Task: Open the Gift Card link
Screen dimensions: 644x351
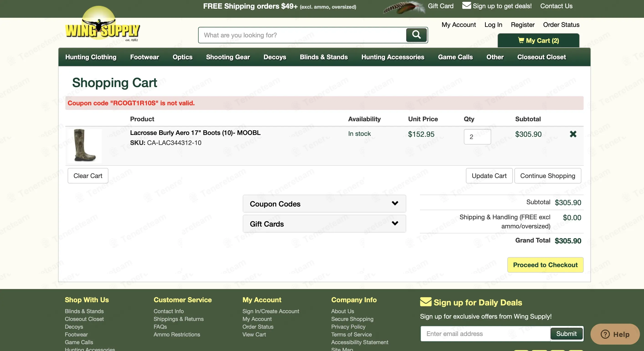Action: (440, 6)
